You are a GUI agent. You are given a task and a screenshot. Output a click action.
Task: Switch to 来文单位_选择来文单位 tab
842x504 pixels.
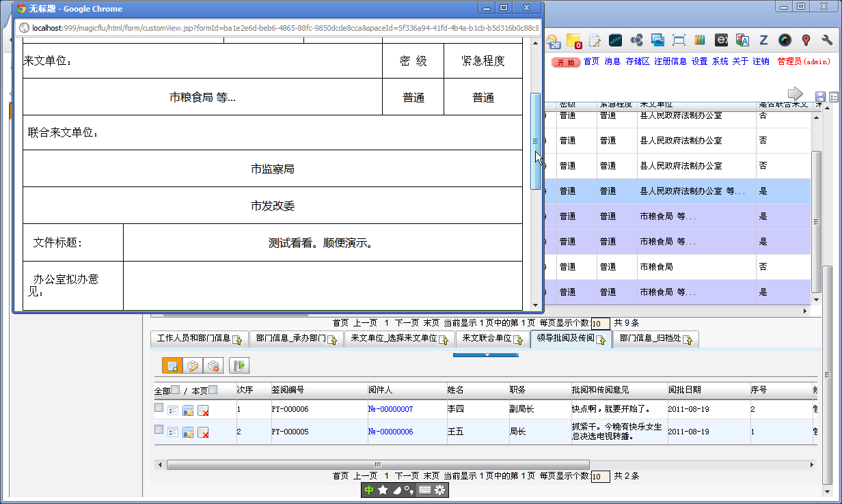click(x=394, y=338)
